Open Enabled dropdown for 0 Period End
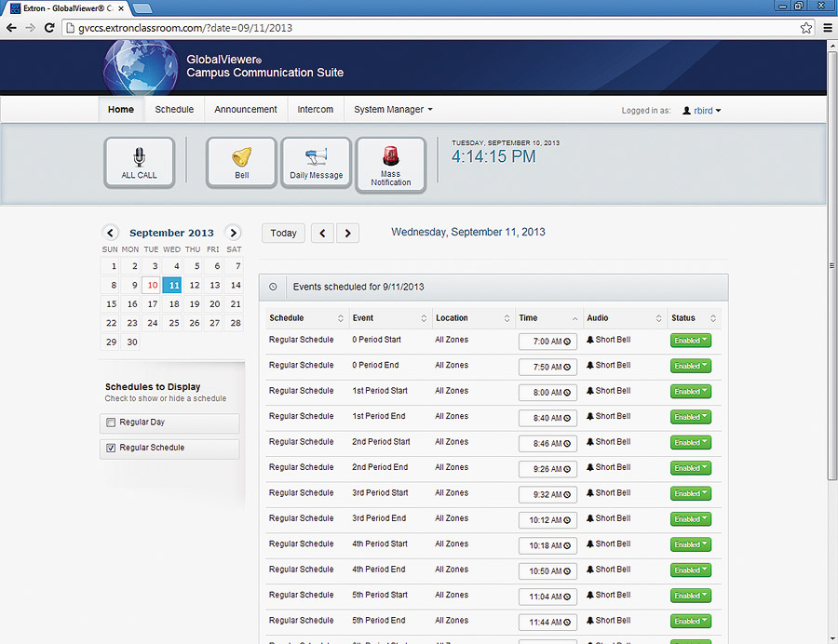Screen dimensions: 838x644 point(691,366)
